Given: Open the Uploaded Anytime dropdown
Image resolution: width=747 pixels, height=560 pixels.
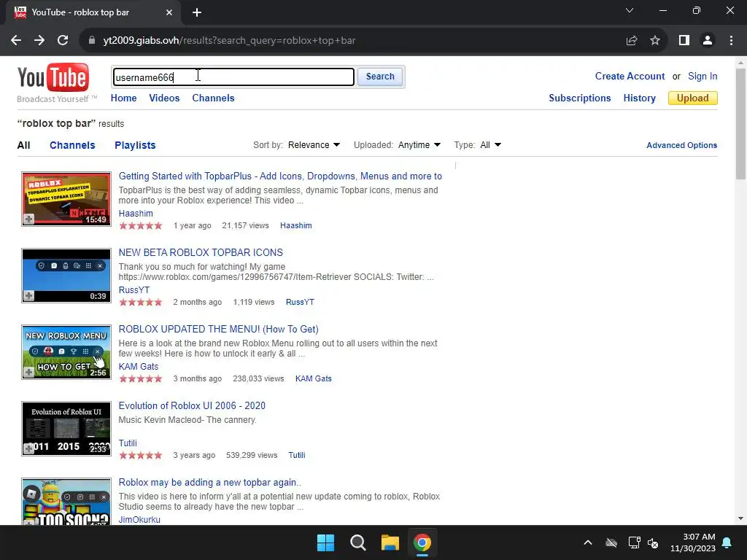Looking at the screenshot, I should 419,145.
